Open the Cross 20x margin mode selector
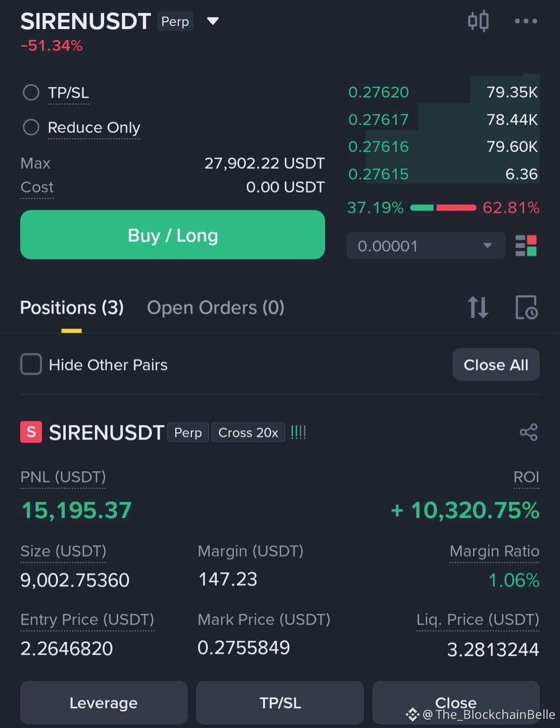The height and width of the screenshot is (728, 560). (248, 432)
